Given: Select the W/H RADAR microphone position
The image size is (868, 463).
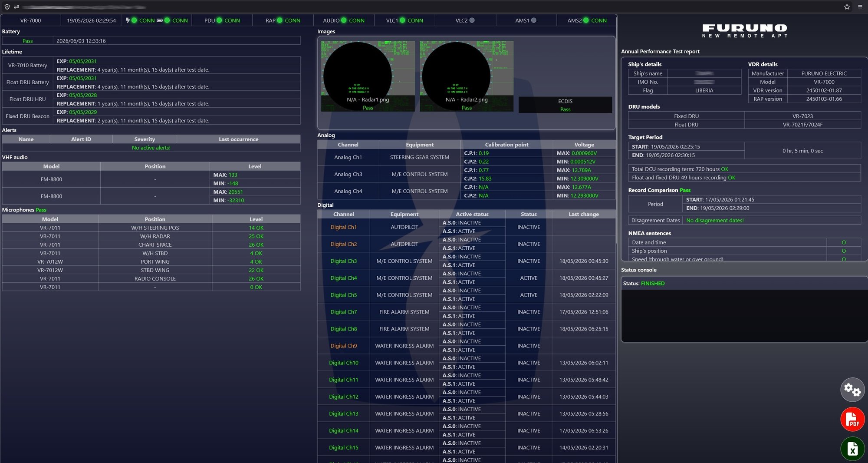Looking at the screenshot, I should click(x=155, y=237).
